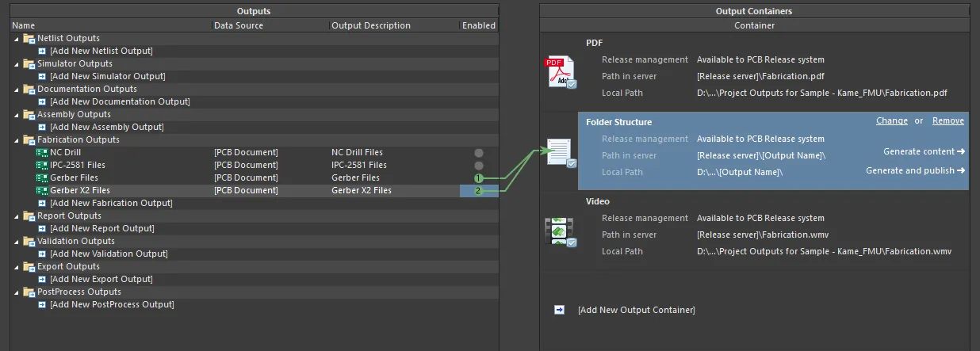This screenshot has height=351, width=980.
Task: Click the plus icon beside Add New Validation Output
Action: 43,254
